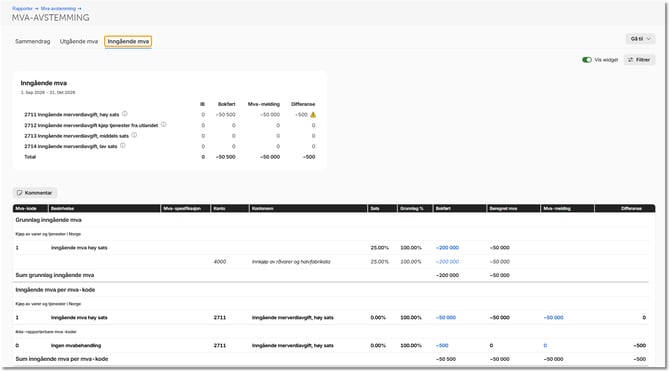
Task: Click the date range '1. Sep 2026 - 31. Oct 2026'
Action: click(48, 92)
